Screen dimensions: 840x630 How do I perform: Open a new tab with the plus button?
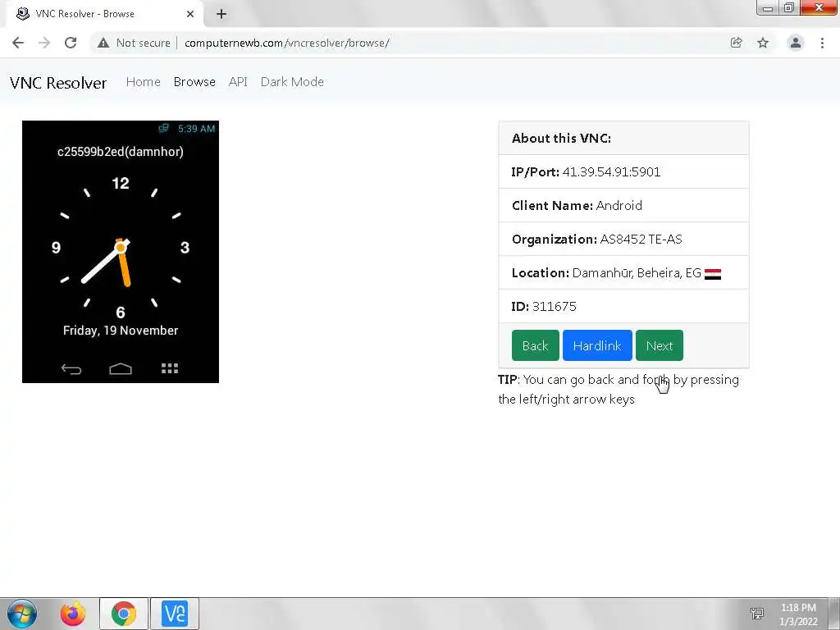pos(221,14)
